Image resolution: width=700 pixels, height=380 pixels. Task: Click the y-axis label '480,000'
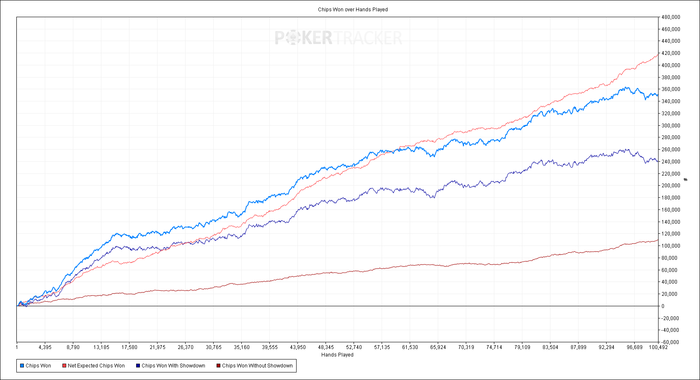pos(671,17)
